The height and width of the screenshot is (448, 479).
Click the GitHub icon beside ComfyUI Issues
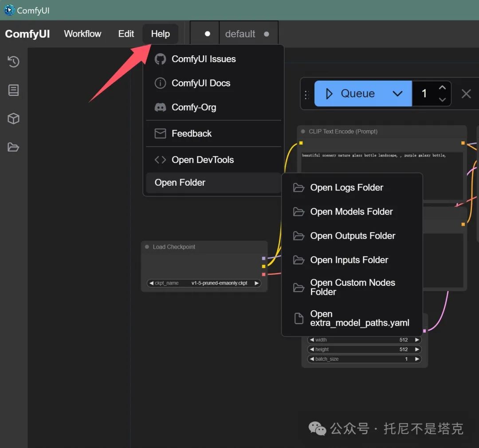click(160, 59)
